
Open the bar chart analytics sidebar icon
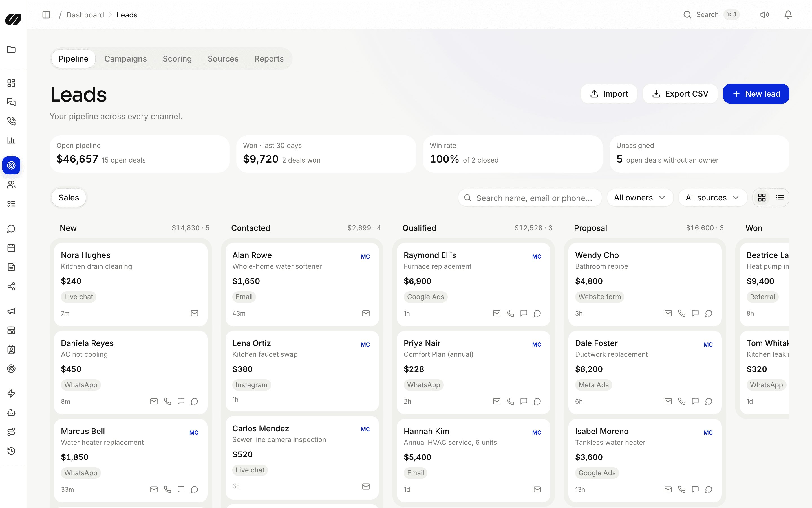point(11,141)
